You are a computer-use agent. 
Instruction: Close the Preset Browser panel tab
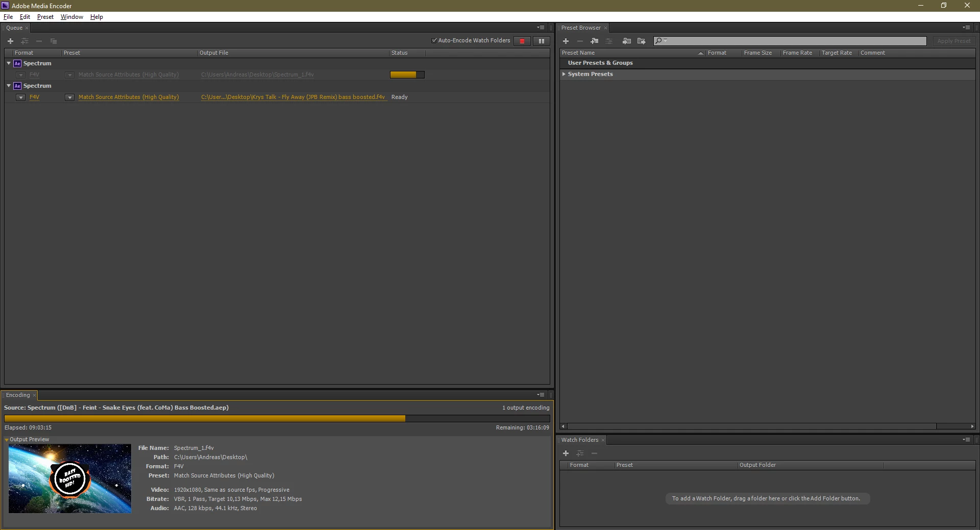(606, 28)
